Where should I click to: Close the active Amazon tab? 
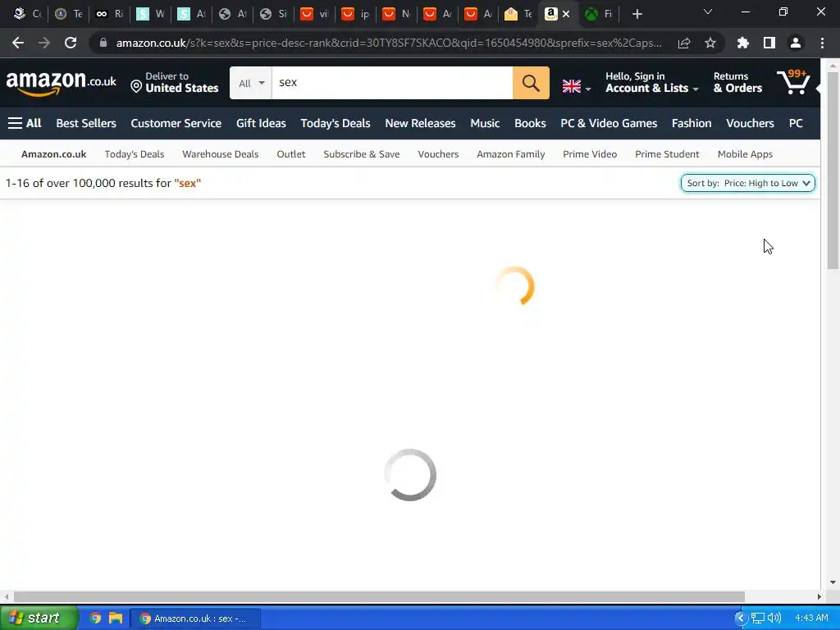(x=566, y=14)
